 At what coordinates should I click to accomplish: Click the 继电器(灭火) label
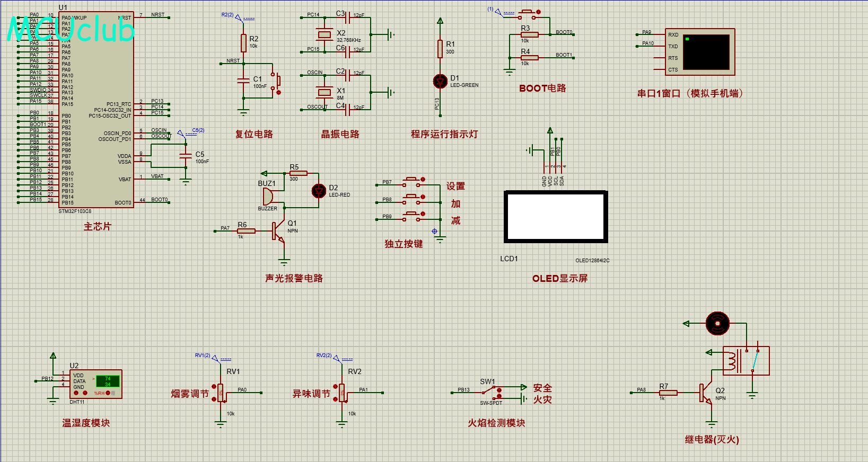[x=712, y=439]
